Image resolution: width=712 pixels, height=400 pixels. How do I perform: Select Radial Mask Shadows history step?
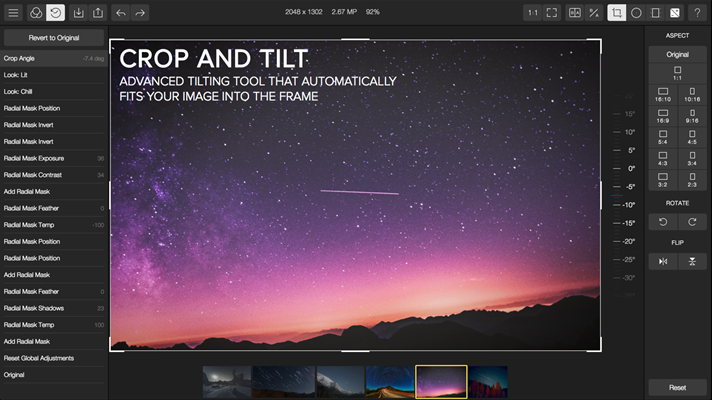[x=54, y=308]
